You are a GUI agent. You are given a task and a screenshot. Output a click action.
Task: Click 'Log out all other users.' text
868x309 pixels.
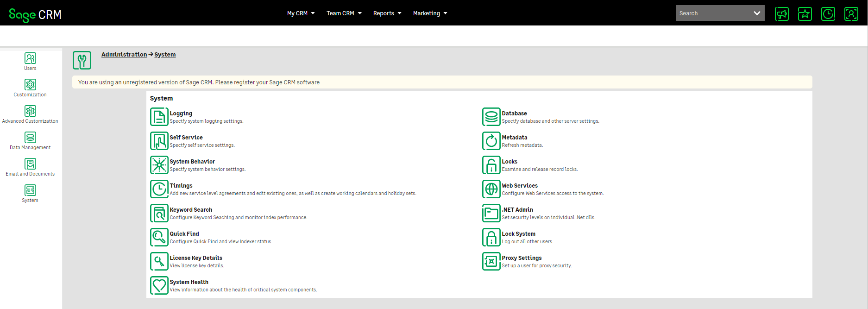click(x=527, y=242)
